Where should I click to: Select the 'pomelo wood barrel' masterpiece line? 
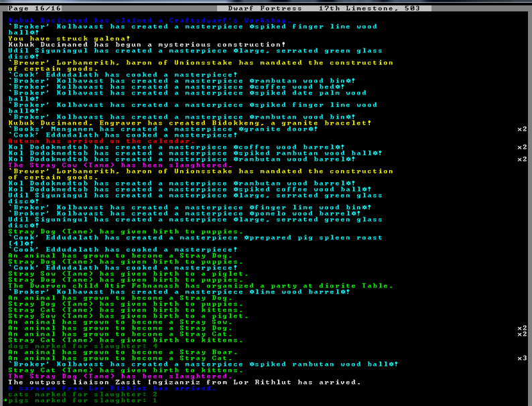[184, 213]
